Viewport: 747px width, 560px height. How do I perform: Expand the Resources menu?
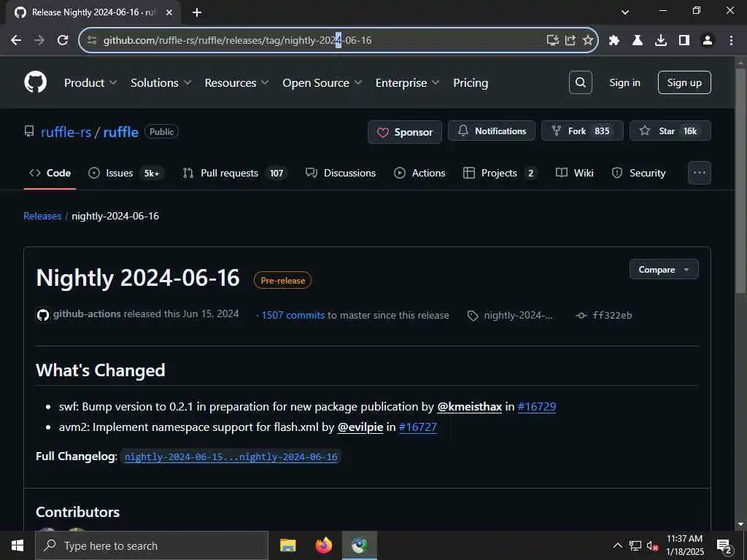pos(237,82)
